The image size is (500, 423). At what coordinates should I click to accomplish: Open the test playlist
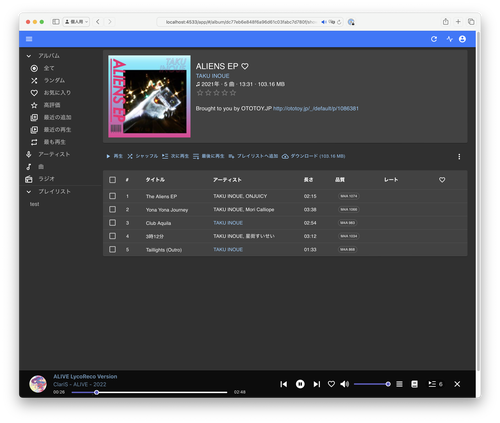(34, 204)
